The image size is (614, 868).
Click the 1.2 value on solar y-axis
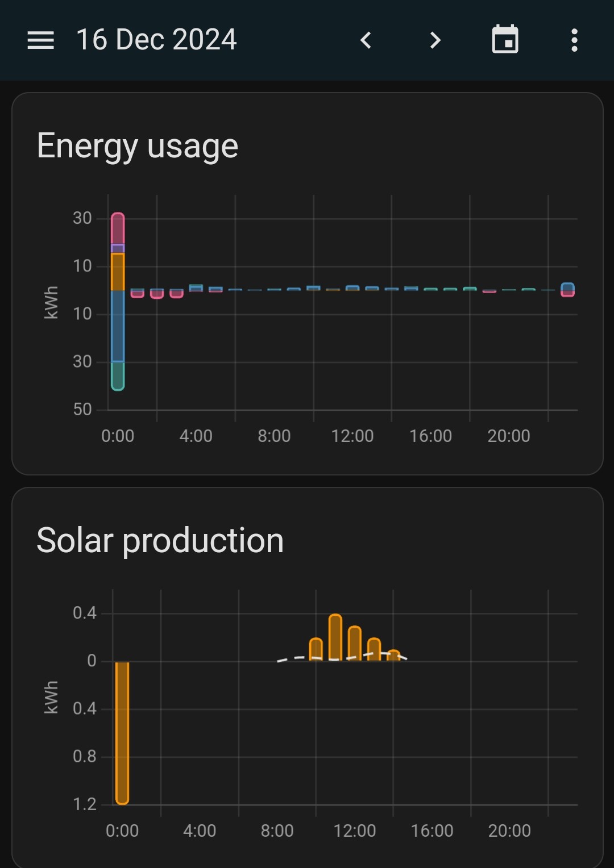(x=85, y=804)
